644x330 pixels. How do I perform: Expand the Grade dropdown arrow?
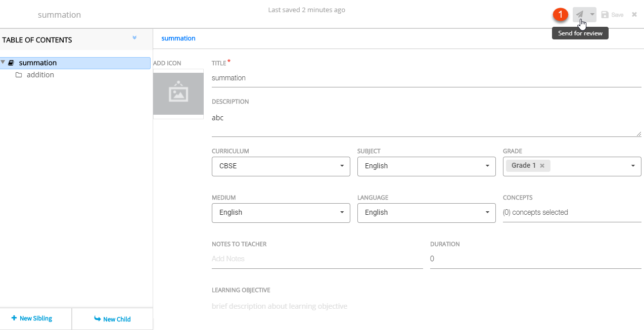tap(633, 166)
